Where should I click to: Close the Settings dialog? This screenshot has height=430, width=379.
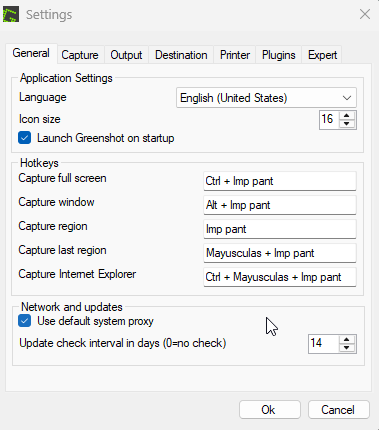point(365,14)
